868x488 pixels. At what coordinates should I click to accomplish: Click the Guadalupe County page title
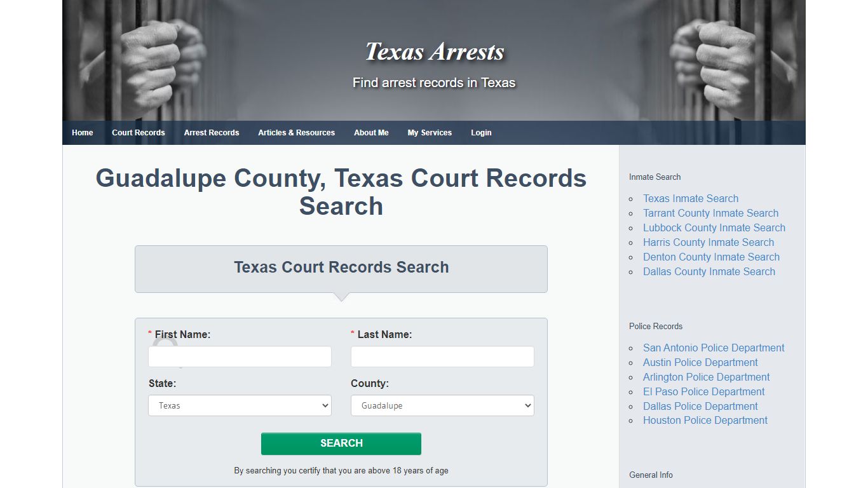tap(341, 192)
